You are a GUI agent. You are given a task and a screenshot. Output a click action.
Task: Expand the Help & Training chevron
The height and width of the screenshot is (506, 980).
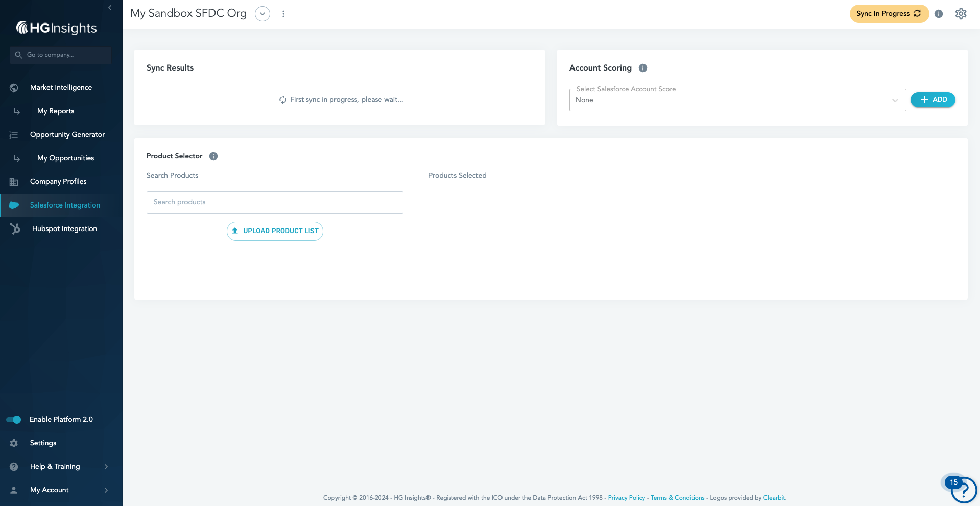coord(106,467)
